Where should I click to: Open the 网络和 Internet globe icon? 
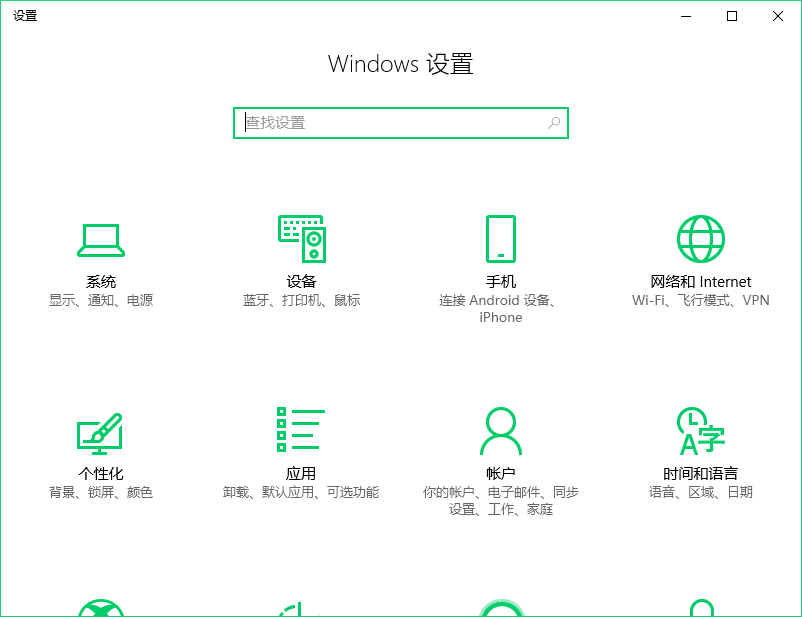click(700, 238)
